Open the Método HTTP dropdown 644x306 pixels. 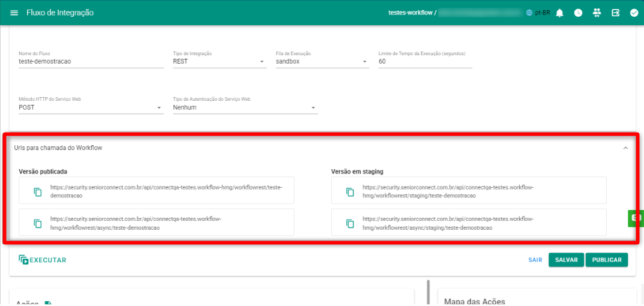click(91, 107)
